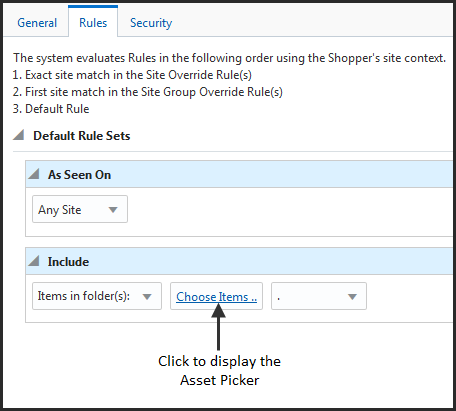The image size is (456, 411).
Task: Collapse the Include section triangle icon
Action: [34, 261]
